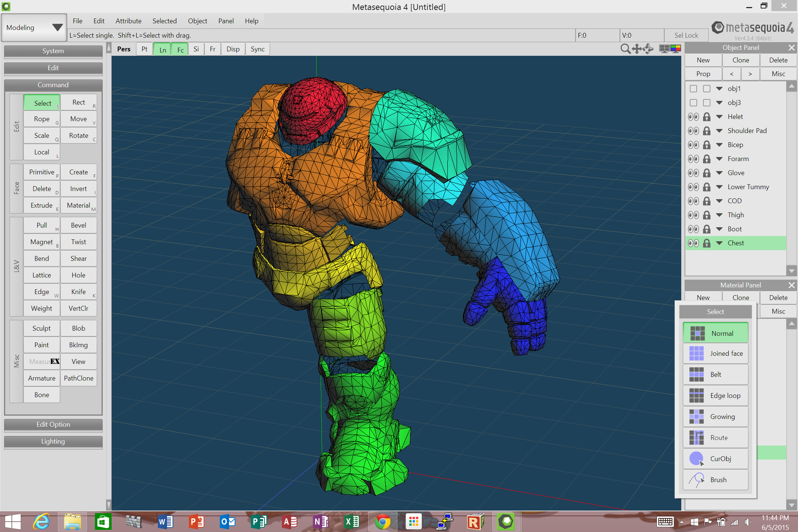This screenshot has height=532, width=798.
Task: Open Windows Start button
Action: coord(13,522)
